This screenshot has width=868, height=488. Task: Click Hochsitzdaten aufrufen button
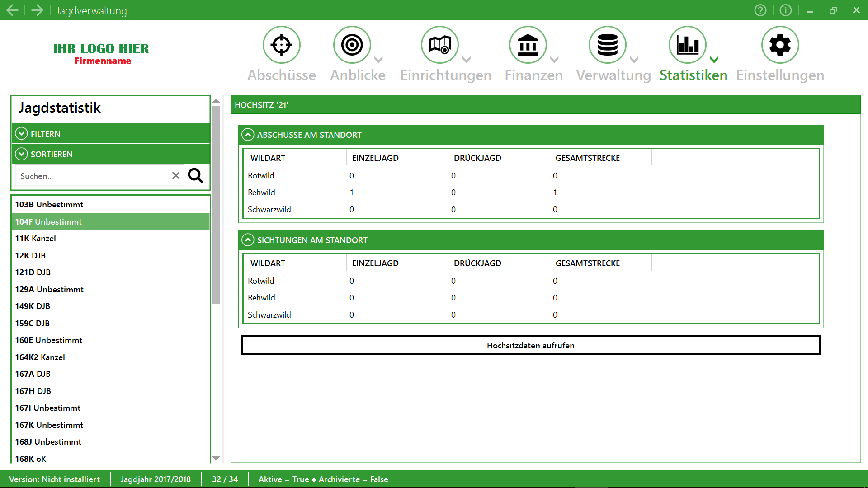coord(530,345)
